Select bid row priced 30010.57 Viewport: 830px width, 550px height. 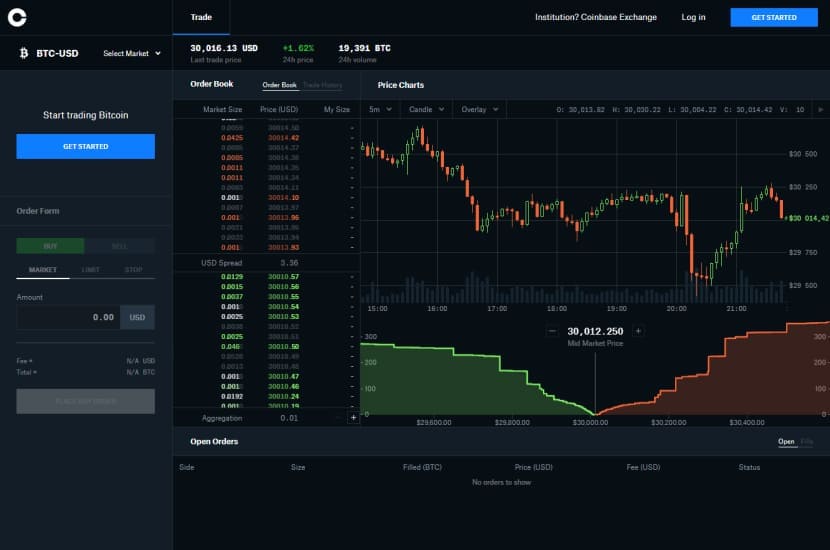[267, 276]
